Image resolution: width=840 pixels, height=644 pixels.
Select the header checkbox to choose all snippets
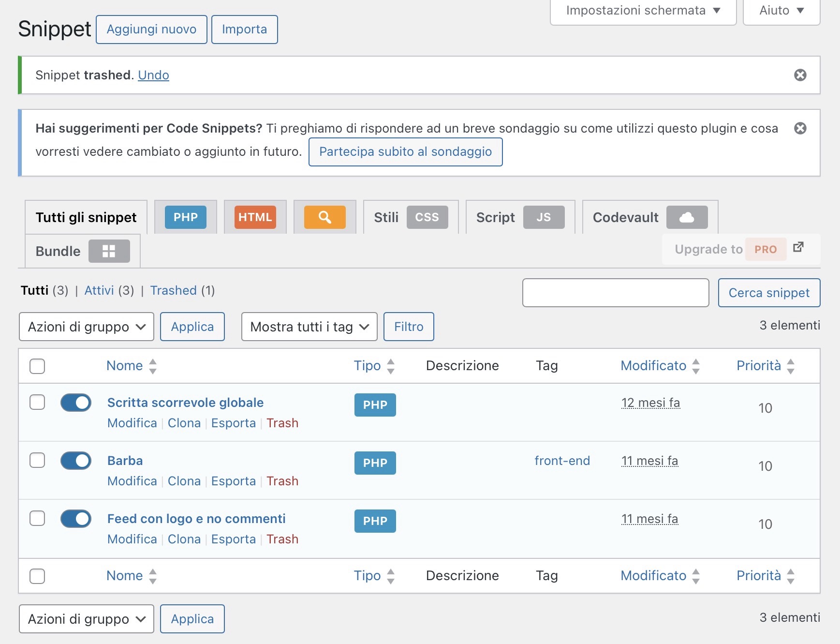[x=37, y=366]
